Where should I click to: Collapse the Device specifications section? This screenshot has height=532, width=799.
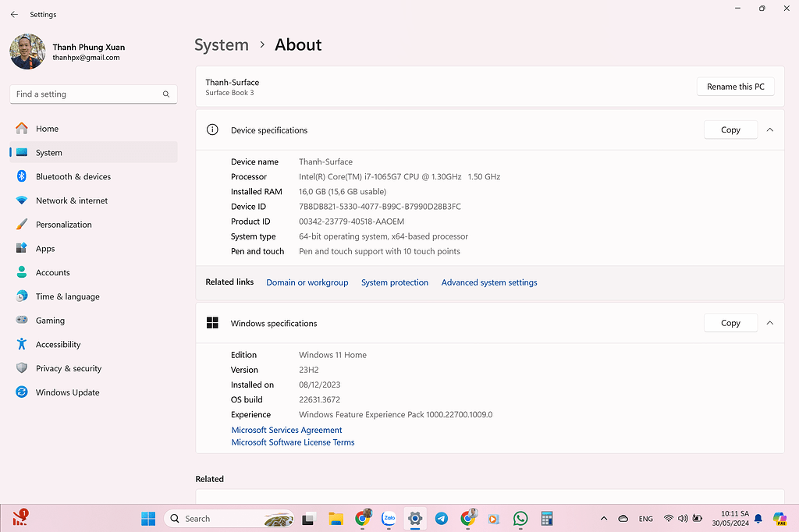(770, 130)
